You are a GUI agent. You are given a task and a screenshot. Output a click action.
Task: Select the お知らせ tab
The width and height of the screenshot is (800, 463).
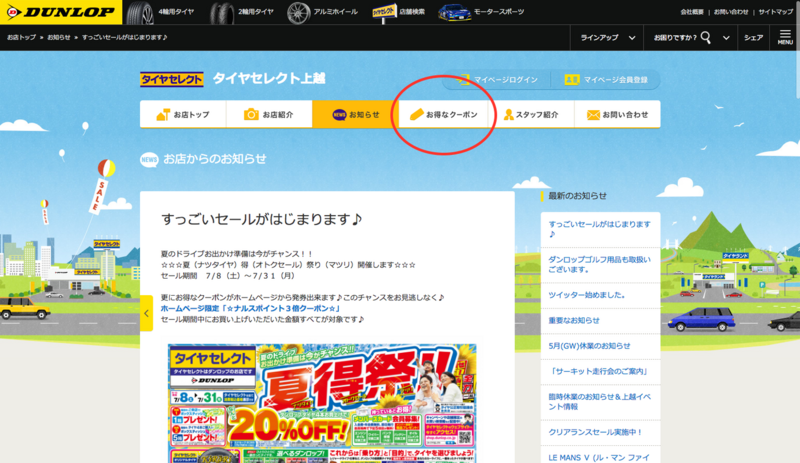pos(356,114)
